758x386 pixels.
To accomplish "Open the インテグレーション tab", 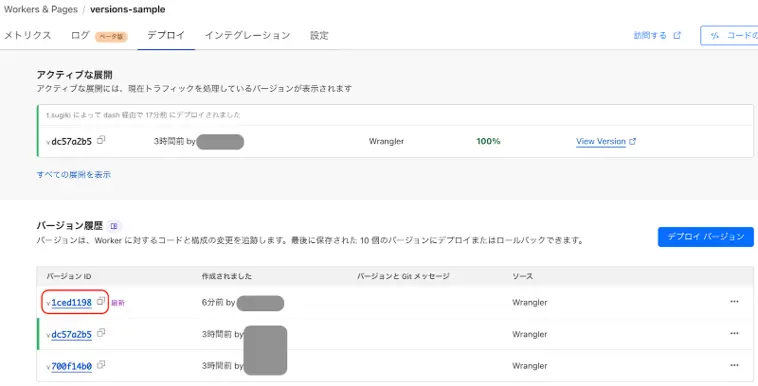I will (248, 35).
